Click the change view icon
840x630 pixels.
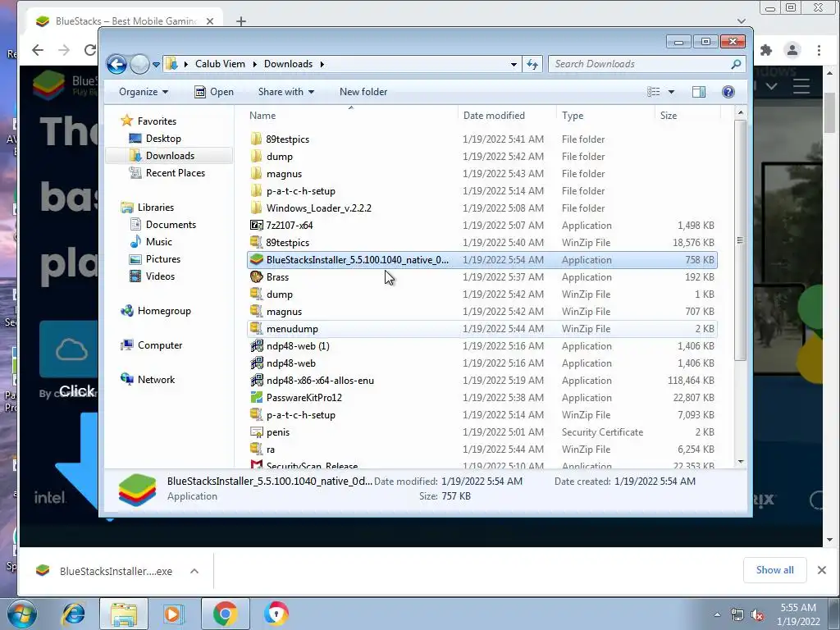[654, 92]
